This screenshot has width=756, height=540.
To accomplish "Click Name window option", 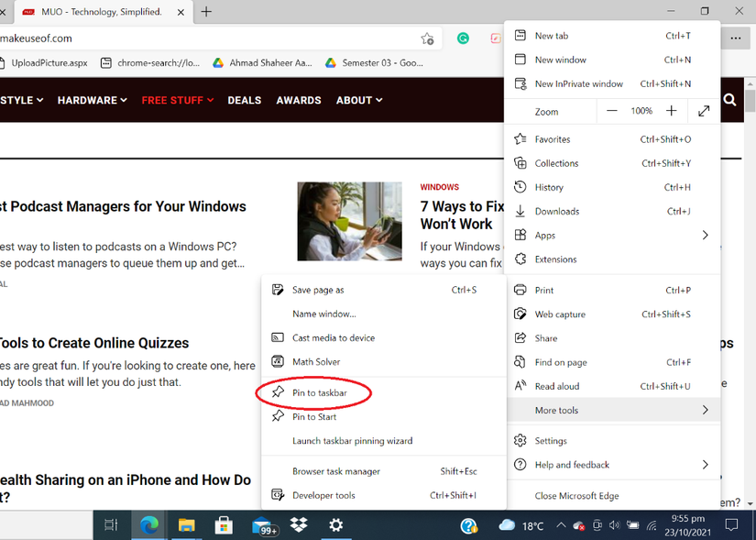I will (384, 314).
